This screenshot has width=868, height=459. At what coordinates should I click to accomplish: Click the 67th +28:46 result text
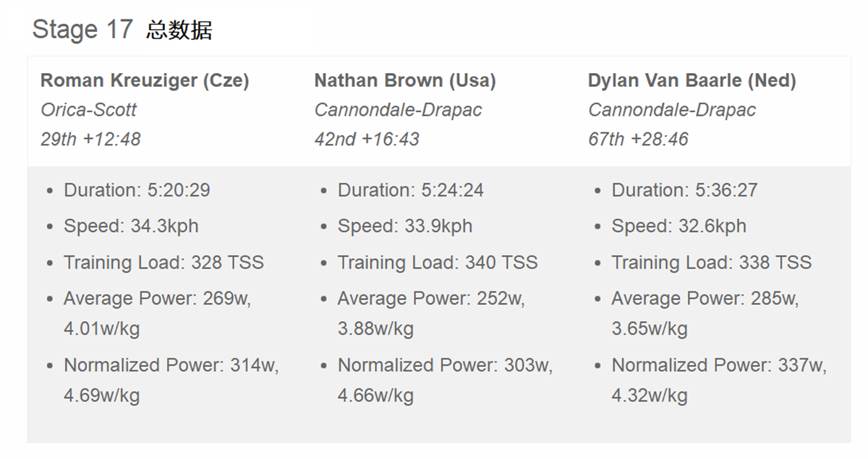(638, 139)
